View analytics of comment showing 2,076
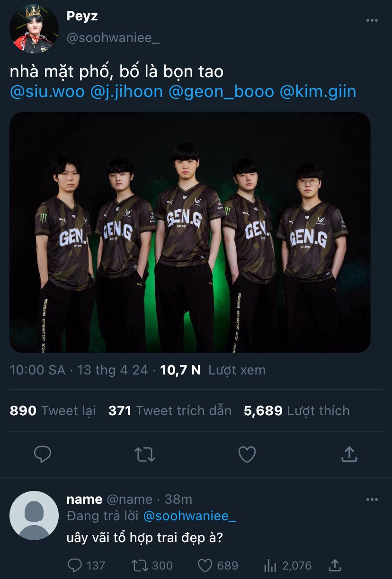 270,565
